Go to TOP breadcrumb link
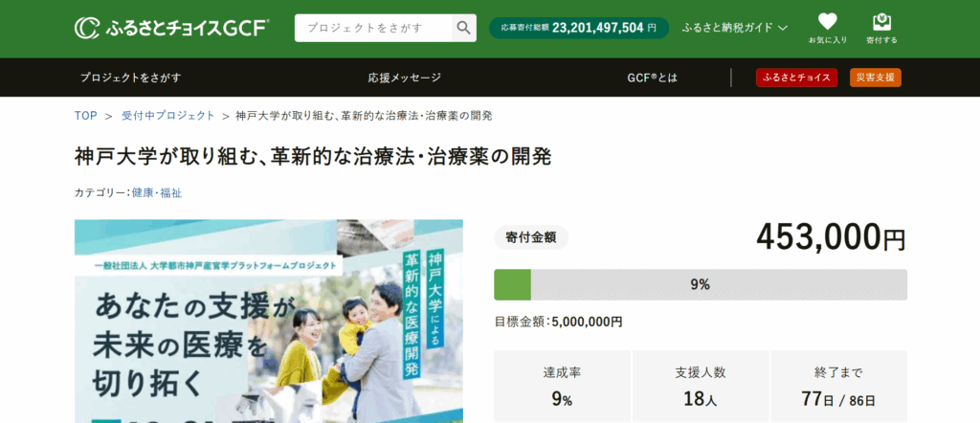This screenshot has width=980, height=423. click(85, 116)
